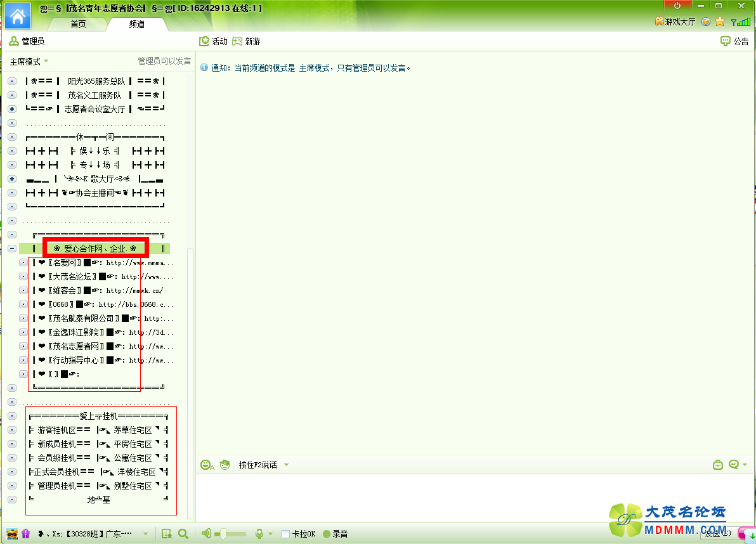The image size is (756, 544).
Task: Open the 金逸珠江影院 link channel
Action: (102, 332)
